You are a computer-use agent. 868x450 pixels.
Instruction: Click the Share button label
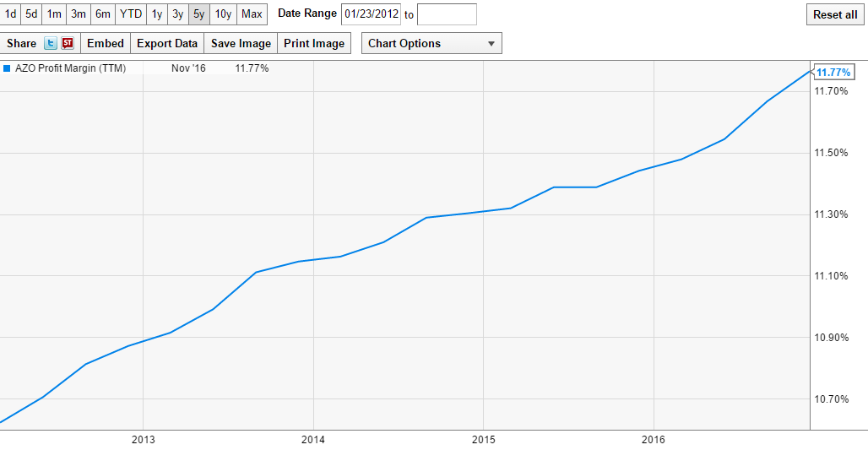click(x=22, y=44)
